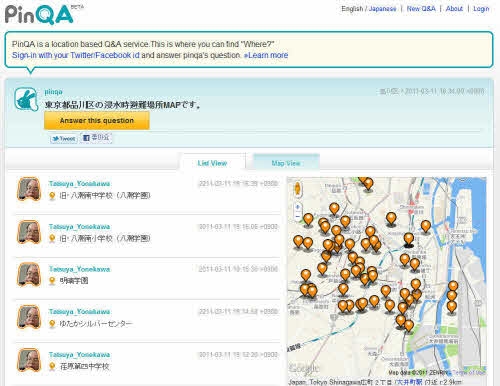Viewport: 500px width, 386px height.
Task: Follow the Sign-in with Twitter/Facebook id link
Action: (76, 55)
